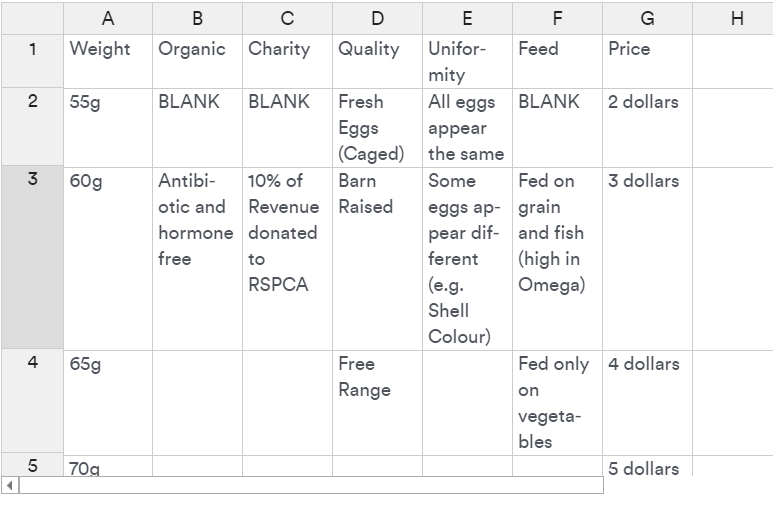Click the select-all corner cell
Viewport: 773px width, 514px height.
point(32,18)
